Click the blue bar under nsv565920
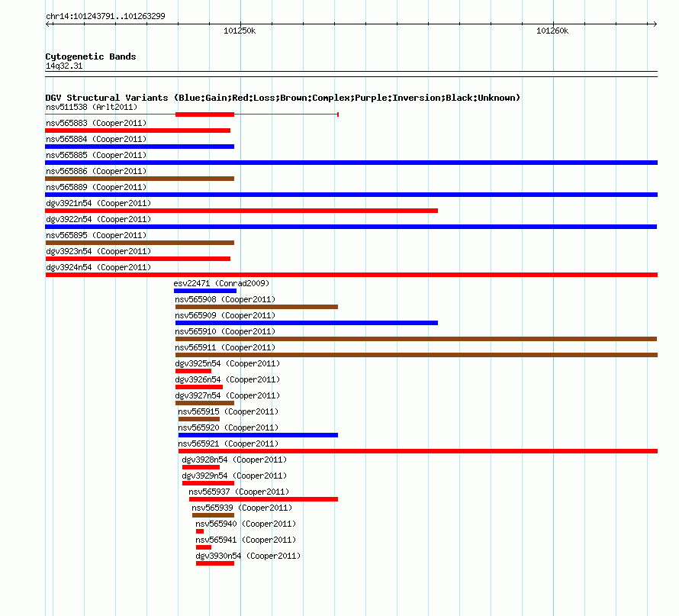Image resolution: width=679 pixels, height=616 pixels. tap(258, 435)
